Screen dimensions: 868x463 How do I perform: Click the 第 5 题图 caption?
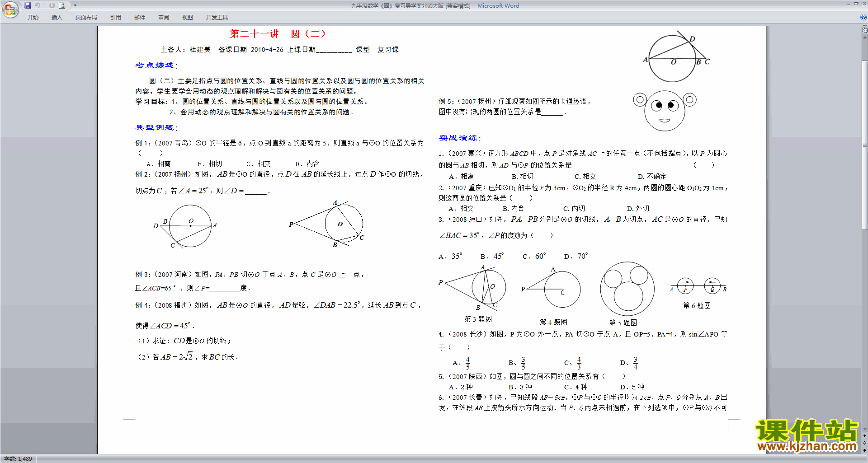coord(623,323)
